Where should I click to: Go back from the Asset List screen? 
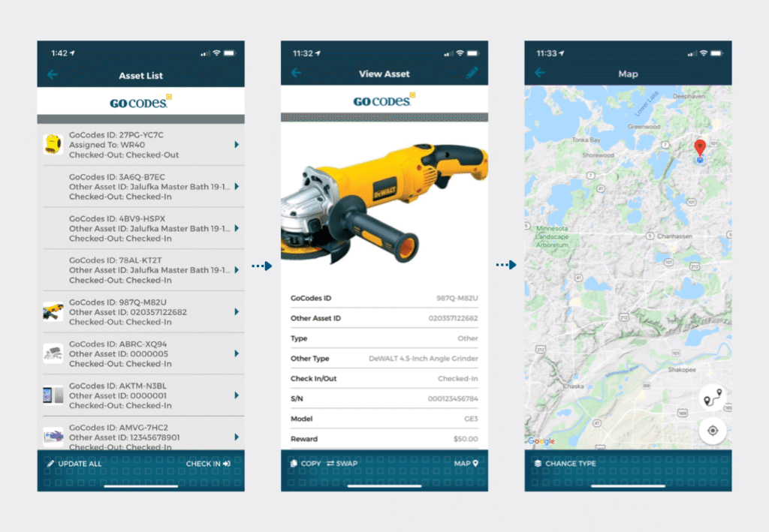pos(53,75)
